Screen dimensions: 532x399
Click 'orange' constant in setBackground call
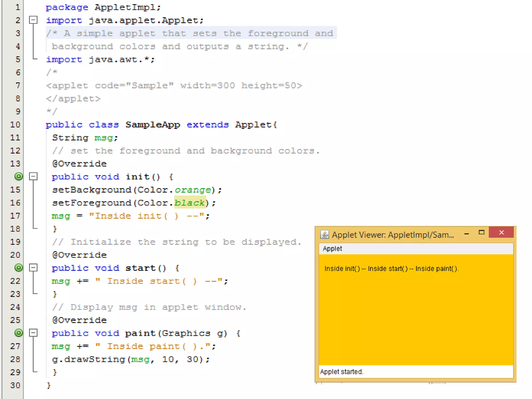(193, 190)
